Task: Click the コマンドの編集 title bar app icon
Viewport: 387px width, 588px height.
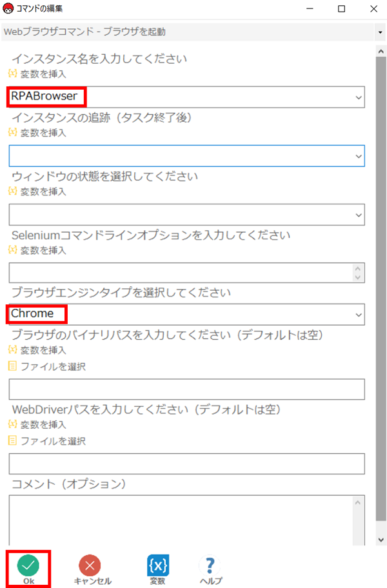Action: click(8, 8)
